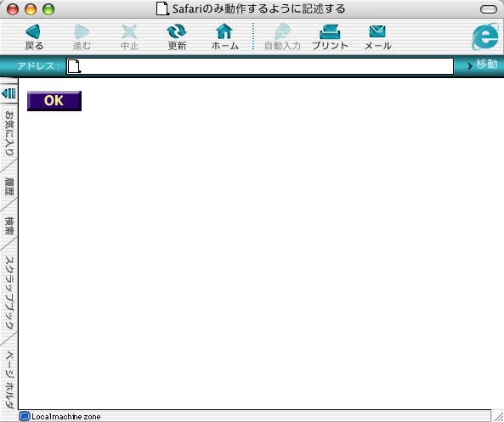
Task: Click the Print (プリント) icon
Action: click(x=330, y=31)
